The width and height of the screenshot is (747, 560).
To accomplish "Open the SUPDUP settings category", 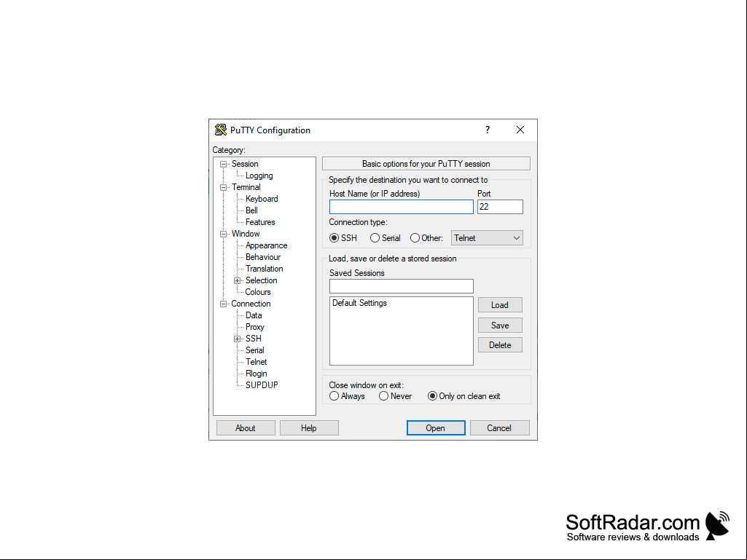I will click(262, 385).
